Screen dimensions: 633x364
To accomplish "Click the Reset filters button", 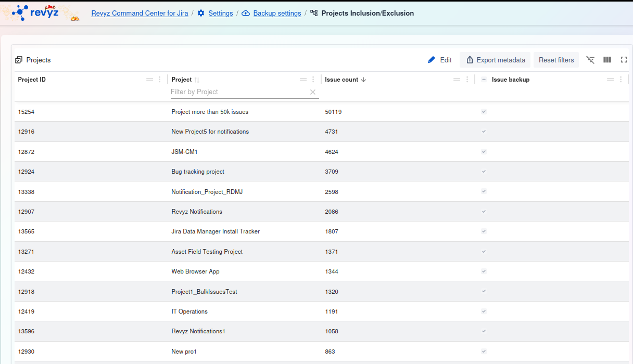I will tap(556, 60).
